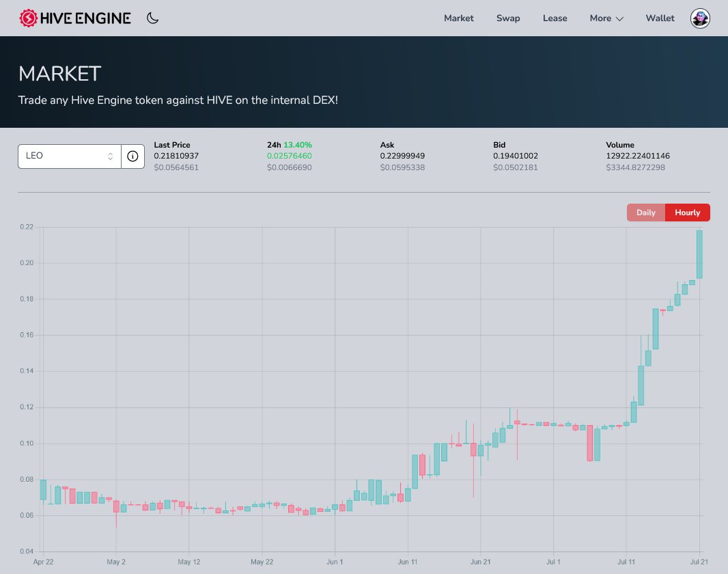Open the Lease nav item

(x=555, y=18)
